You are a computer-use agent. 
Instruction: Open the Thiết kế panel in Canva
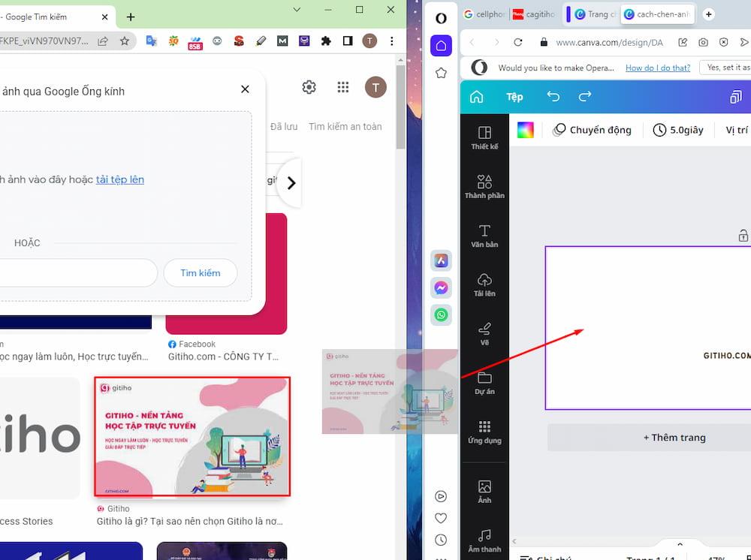pyautogui.click(x=484, y=138)
